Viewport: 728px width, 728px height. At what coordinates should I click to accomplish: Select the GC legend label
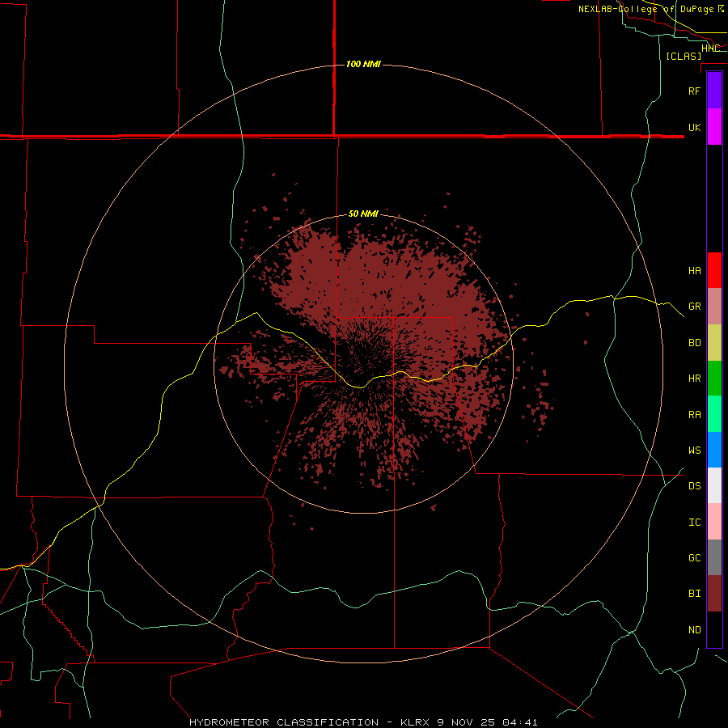[694, 557]
